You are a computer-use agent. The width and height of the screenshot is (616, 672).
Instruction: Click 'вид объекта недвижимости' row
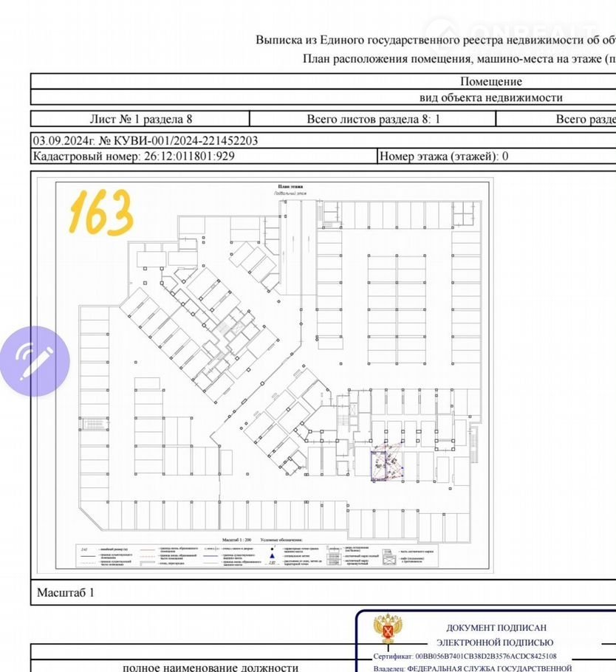[490, 97]
